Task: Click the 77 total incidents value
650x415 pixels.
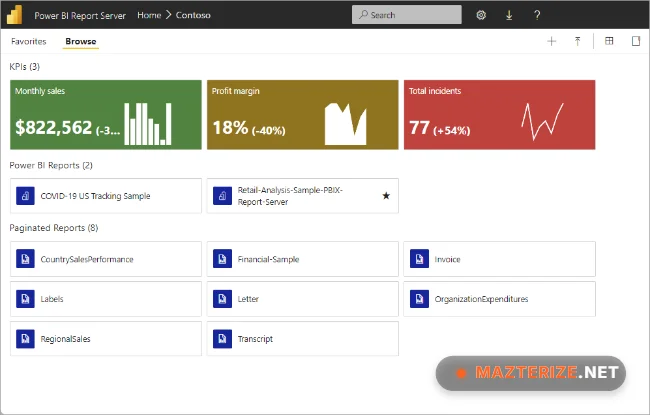Action: click(420, 128)
